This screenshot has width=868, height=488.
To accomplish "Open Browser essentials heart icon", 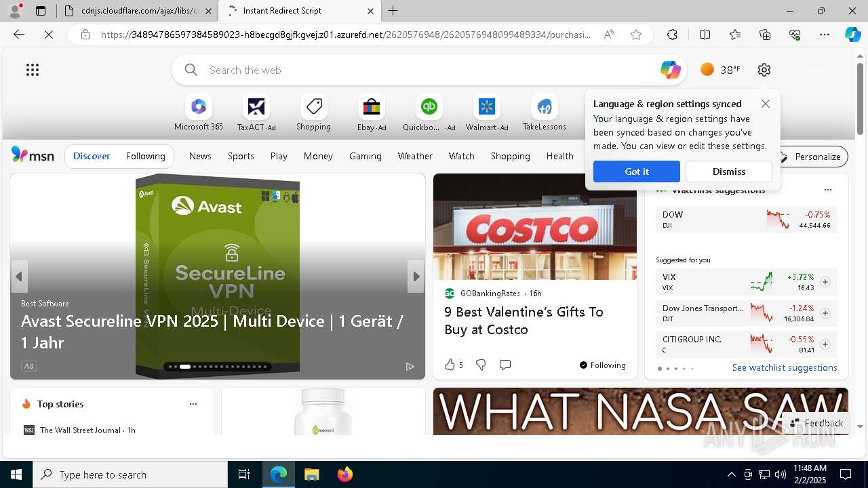I will click(x=795, y=35).
